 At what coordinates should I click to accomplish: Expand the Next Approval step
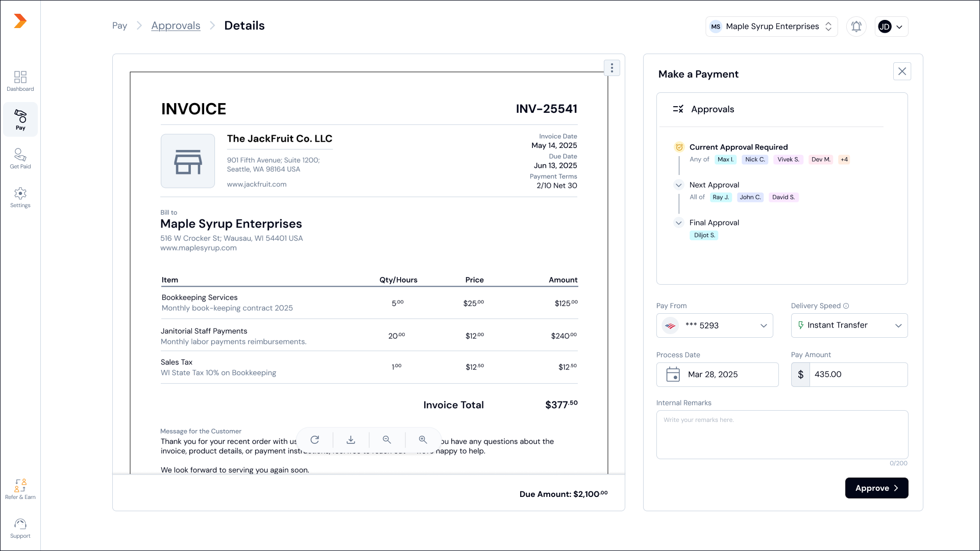pyautogui.click(x=678, y=185)
